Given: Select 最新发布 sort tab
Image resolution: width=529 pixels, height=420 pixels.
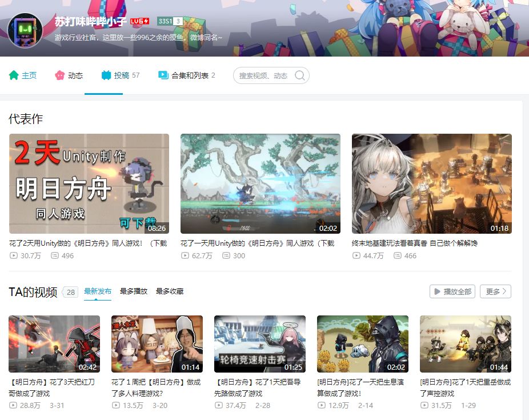Looking at the screenshot, I should 98,291.
